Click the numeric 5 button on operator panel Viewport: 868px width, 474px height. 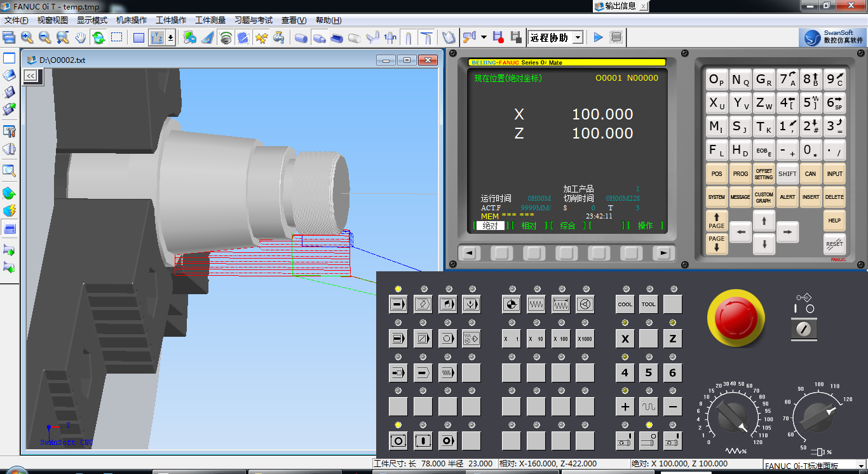[649, 373]
